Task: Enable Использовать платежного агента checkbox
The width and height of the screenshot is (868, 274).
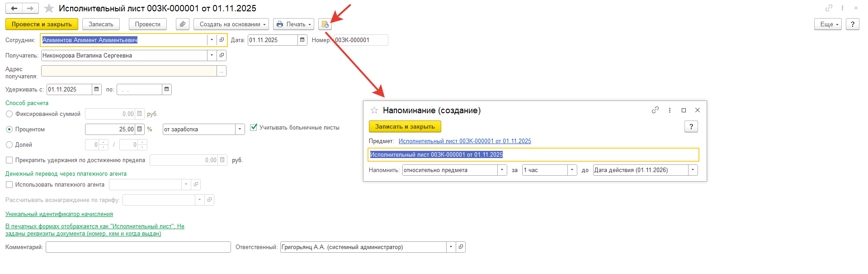Action: (9, 185)
